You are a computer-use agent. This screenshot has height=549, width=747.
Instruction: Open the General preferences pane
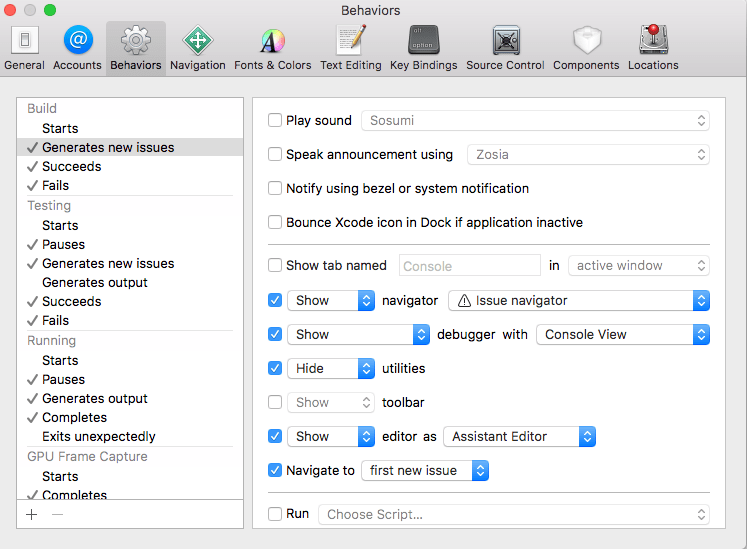24,48
